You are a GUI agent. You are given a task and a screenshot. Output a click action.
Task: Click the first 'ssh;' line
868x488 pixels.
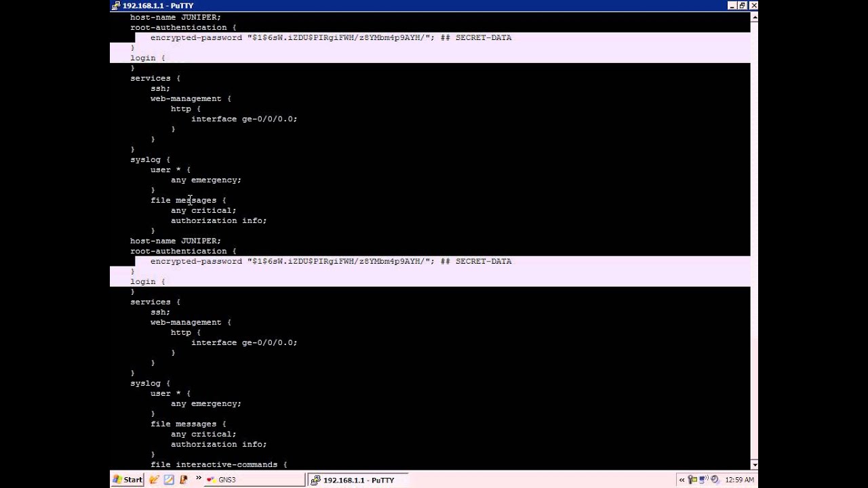(x=160, y=89)
